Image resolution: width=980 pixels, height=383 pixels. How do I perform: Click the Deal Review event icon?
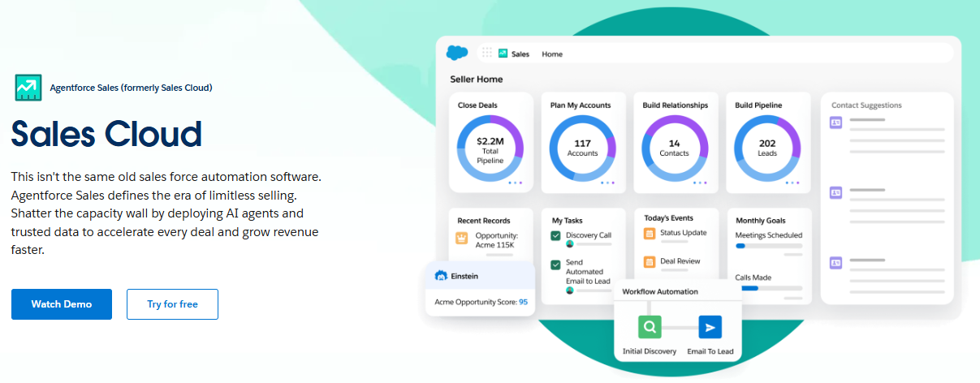(x=650, y=262)
